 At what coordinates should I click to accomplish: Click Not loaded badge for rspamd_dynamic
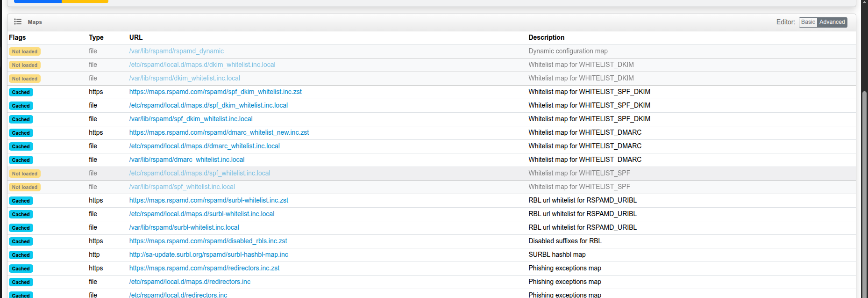(x=25, y=51)
